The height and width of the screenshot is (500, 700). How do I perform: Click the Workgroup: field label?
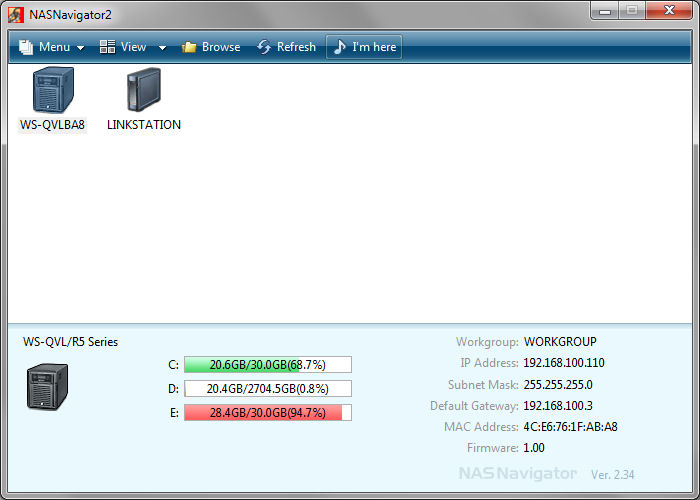(487, 342)
